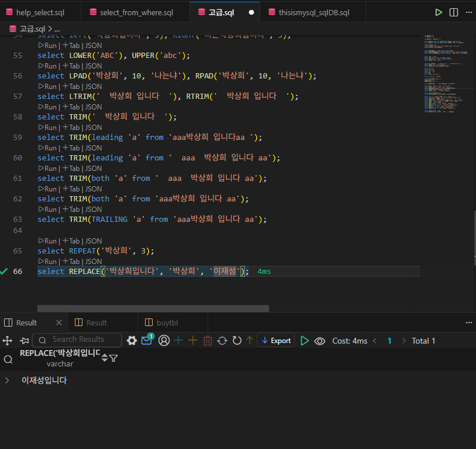Viewport: 476px width, 449px height.
Task: Pin the result panel with the pin icon
Action: coord(25,341)
